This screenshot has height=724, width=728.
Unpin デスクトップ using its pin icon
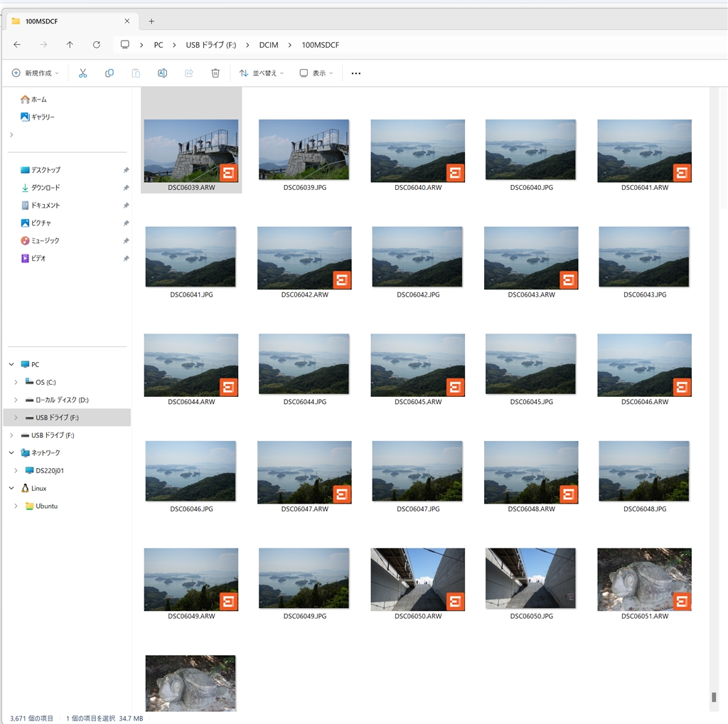[x=126, y=170]
